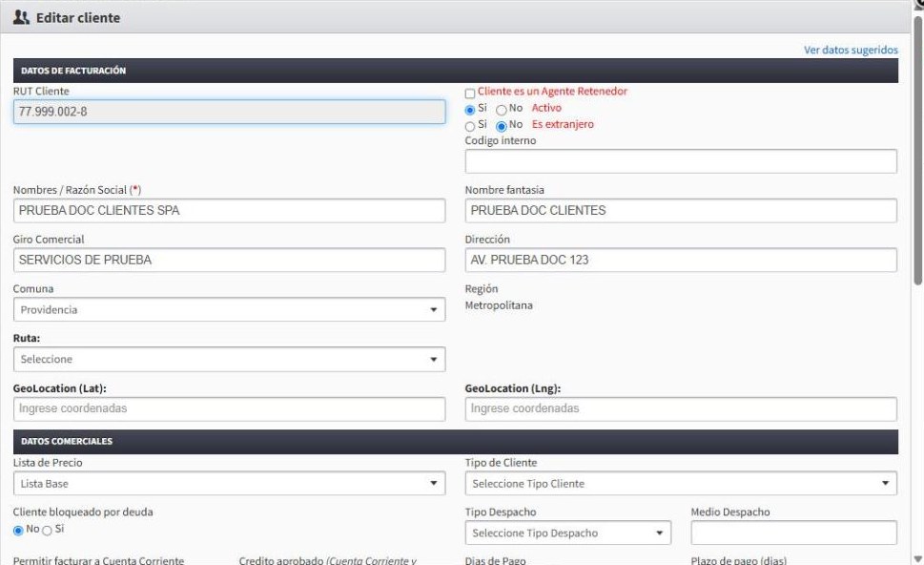This screenshot has height=565, width=924.
Task: Click the Nombre fantasia field
Action: [x=681, y=211]
